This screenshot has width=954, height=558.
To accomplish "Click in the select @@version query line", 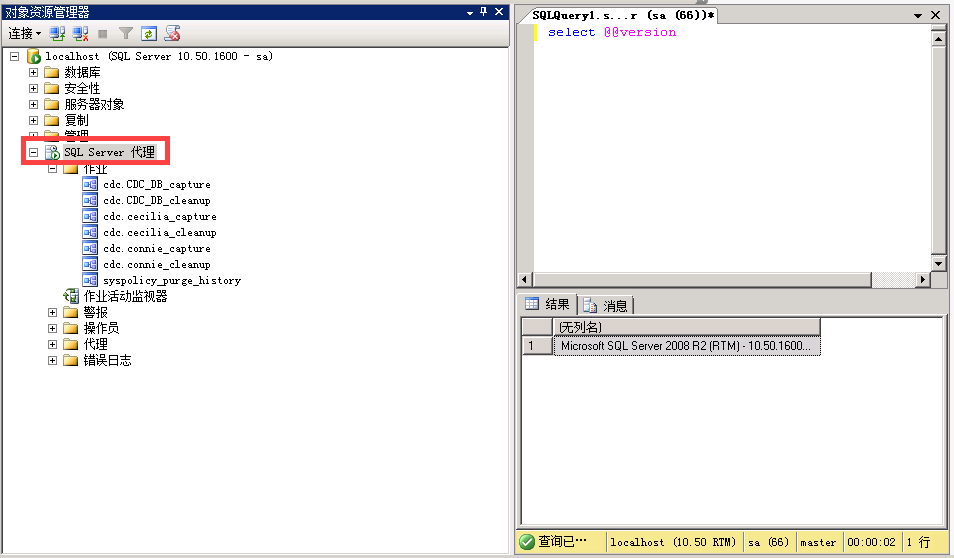I will point(611,32).
